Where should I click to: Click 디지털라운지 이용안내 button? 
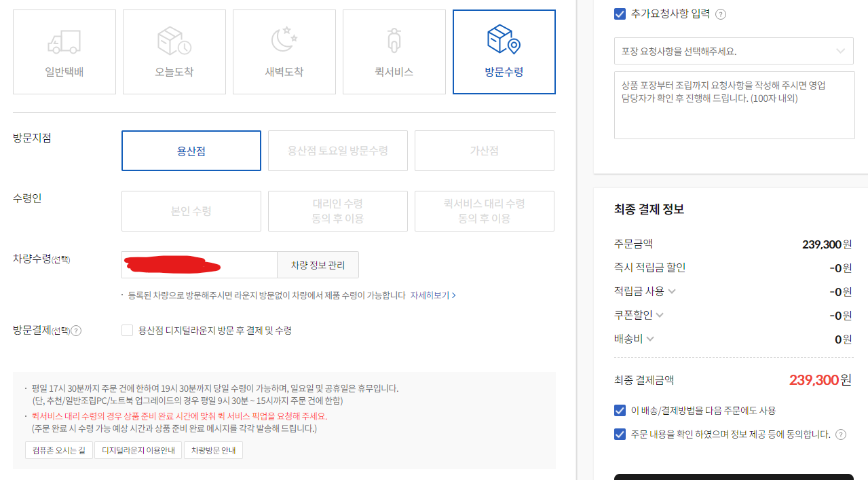point(138,450)
